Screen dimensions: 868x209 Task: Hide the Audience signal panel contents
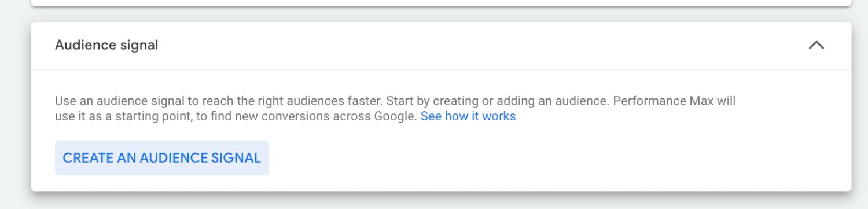coord(816,45)
